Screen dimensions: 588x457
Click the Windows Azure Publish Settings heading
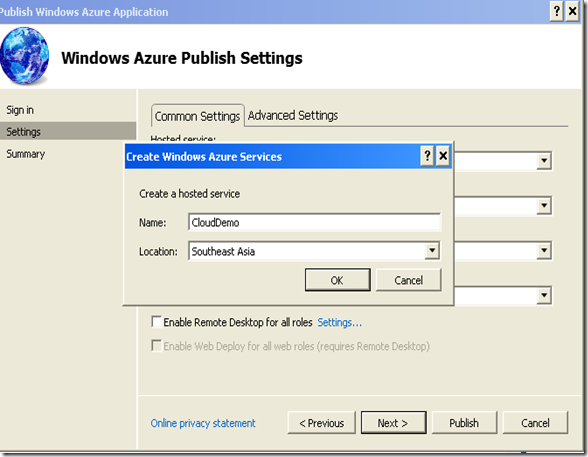click(182, 58)
